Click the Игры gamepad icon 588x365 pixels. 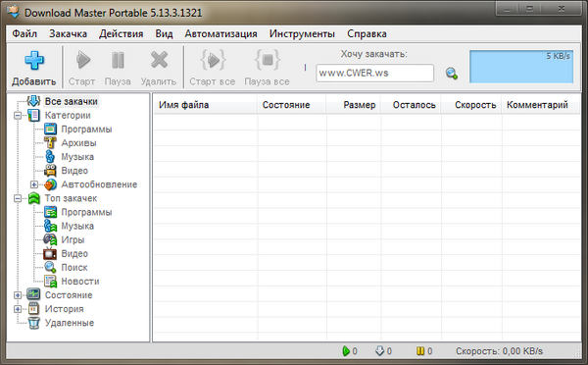[50, 239]
